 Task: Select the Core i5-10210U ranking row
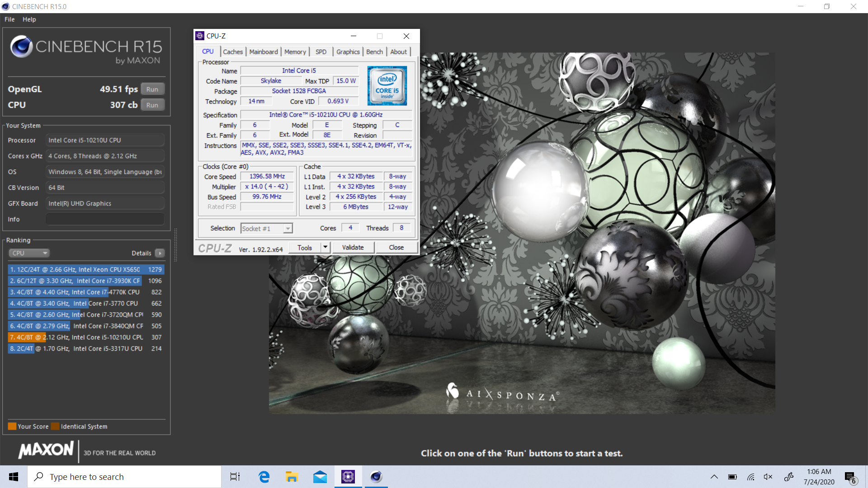click(86, 337)
